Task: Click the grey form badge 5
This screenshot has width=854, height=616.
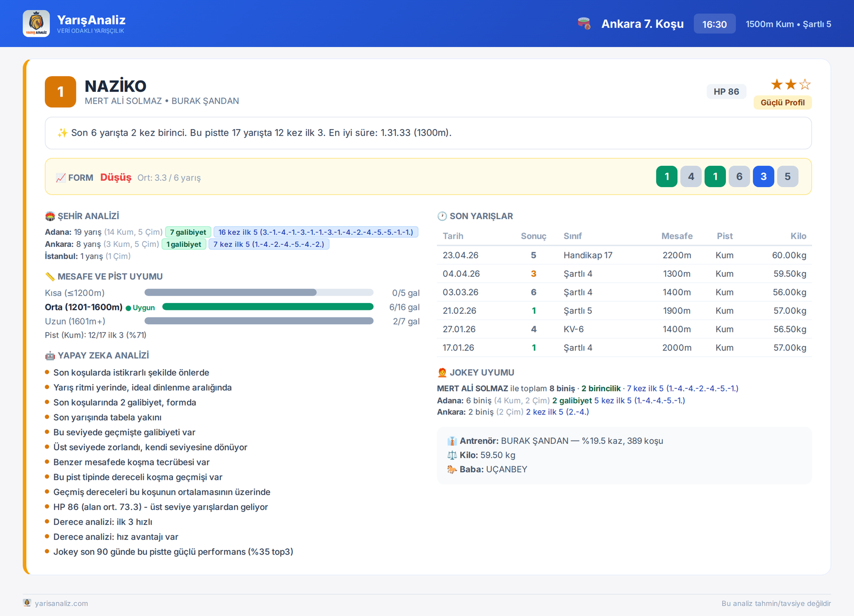Action: click(x=787, y=177)
